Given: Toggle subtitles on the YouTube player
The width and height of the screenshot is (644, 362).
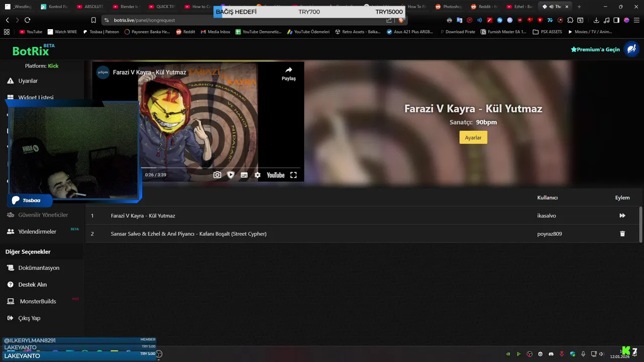Looking at the screenshot, I should point(244,175).
